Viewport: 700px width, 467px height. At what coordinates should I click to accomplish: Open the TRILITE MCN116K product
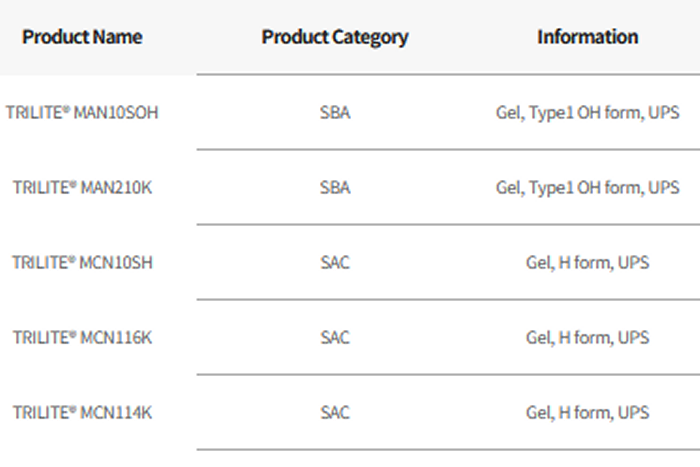(x=82, y=337)
